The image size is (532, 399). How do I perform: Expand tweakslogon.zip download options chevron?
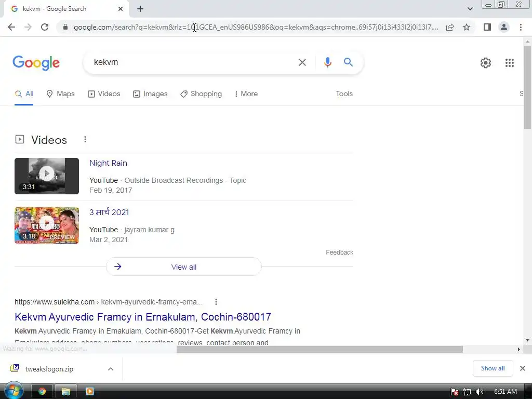[x=111, y=369]
